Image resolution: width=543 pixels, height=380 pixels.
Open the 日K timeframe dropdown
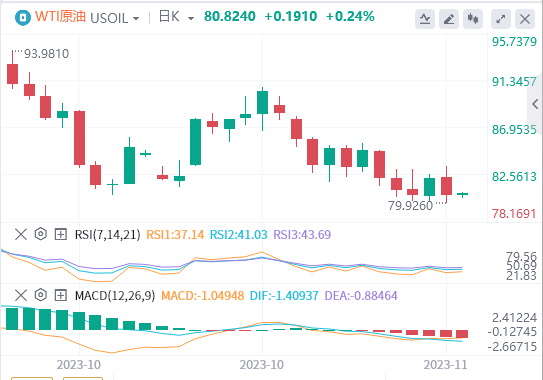click(176, 17)
